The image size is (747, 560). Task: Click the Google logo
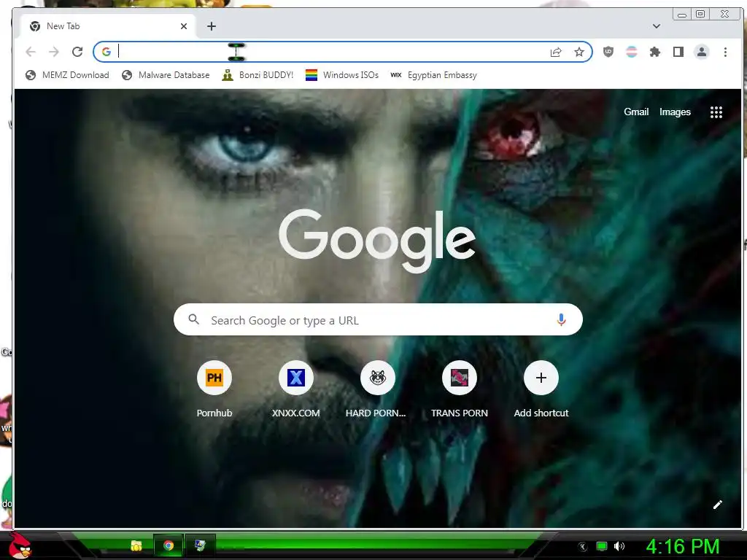[377, 241]
